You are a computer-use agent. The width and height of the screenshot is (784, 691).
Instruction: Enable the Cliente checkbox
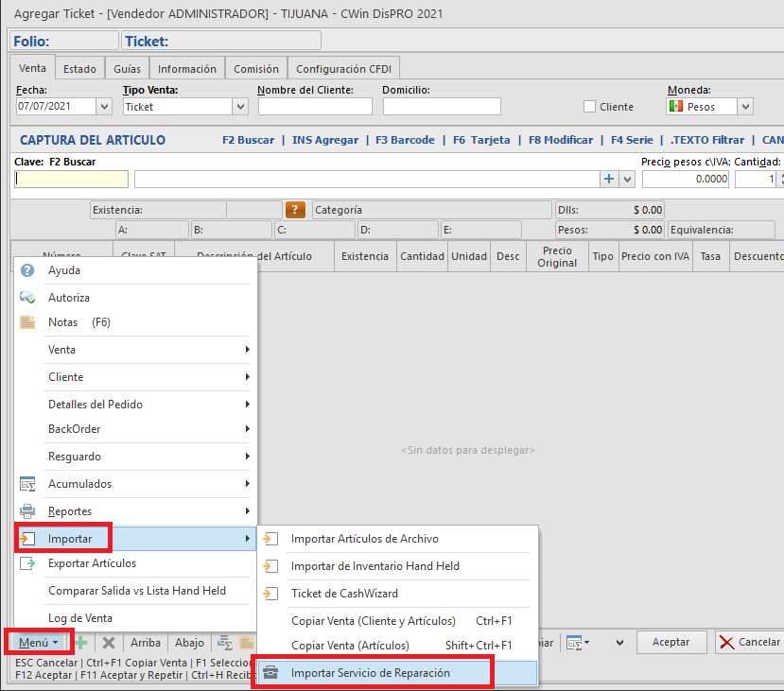click(x=590, y=107)
